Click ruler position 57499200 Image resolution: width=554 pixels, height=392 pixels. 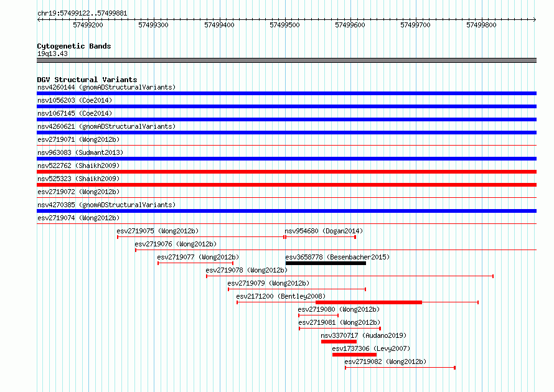point(88,25)
